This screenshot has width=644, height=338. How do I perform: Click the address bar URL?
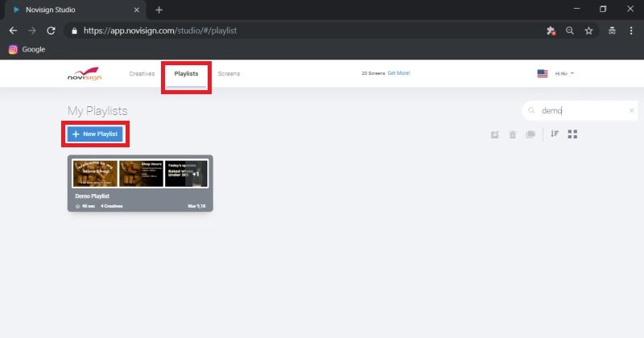tap(160, 31)
